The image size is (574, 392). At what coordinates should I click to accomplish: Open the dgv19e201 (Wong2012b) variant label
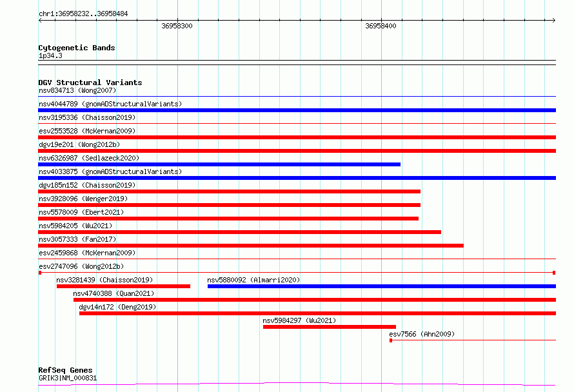coord(79,144)
